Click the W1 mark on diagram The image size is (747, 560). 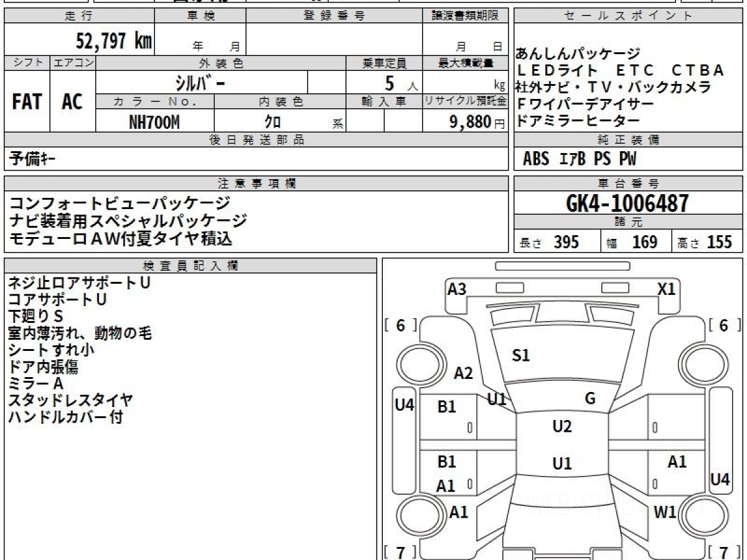[665, 512]
